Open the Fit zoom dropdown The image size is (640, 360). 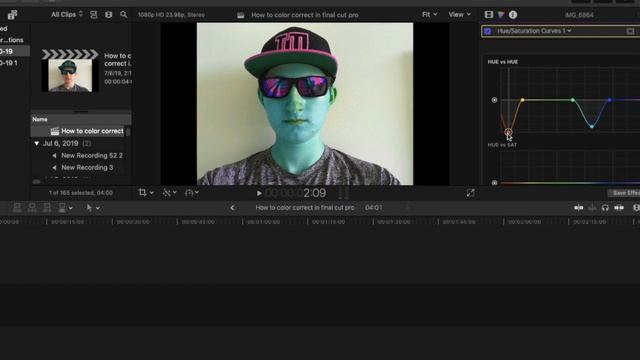click(x=429, y=14)
